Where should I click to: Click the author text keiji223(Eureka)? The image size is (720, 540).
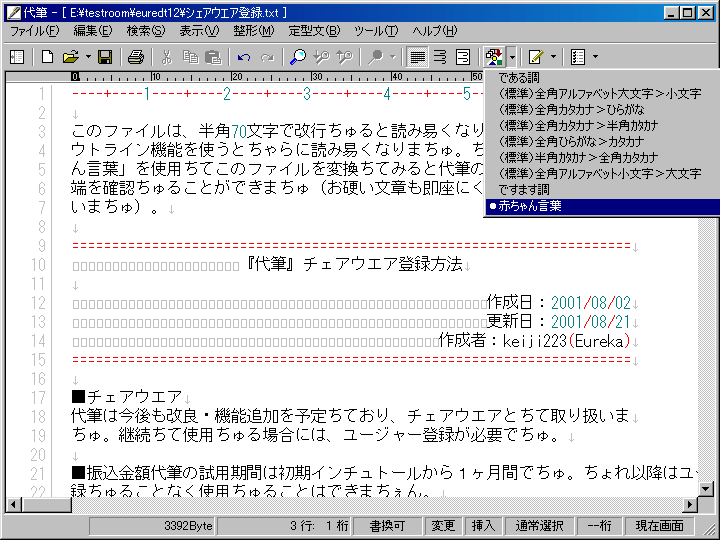[x=566, y=341]
